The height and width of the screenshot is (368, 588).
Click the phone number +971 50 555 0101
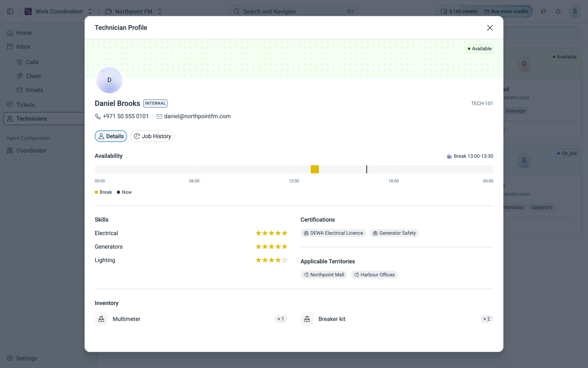pos(126,116)
